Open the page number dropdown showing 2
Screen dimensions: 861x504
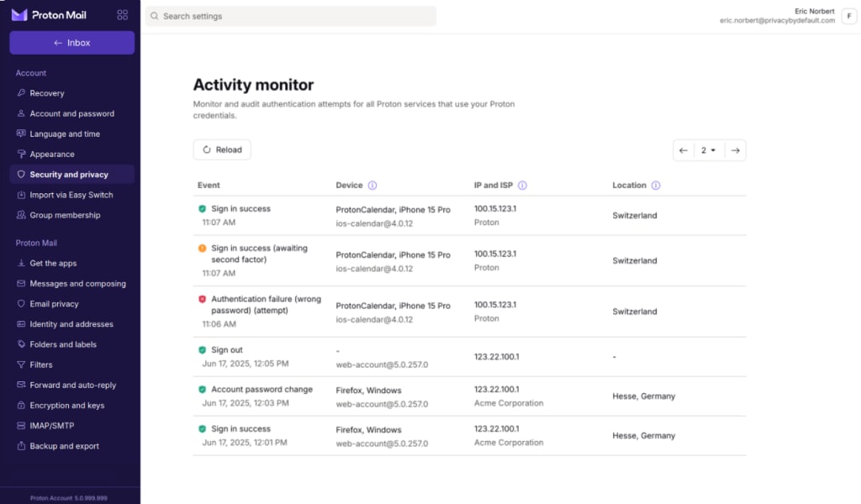pos(709,150)
